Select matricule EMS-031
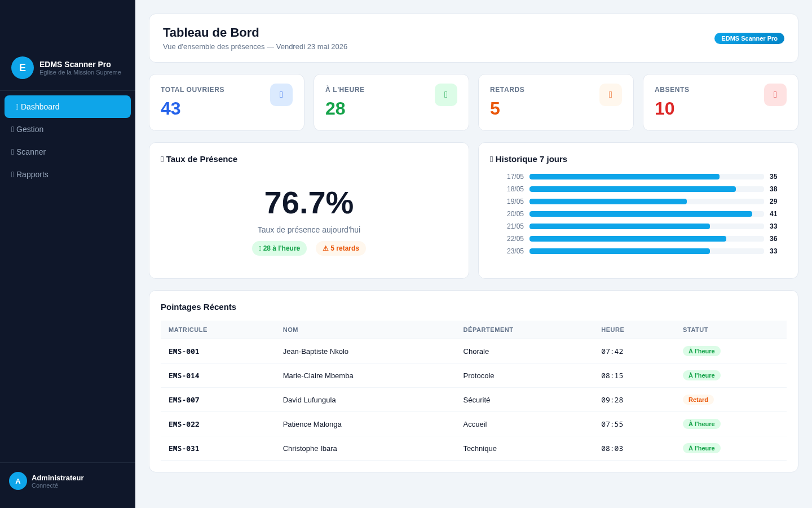The image size is (812, 508). 184,448
